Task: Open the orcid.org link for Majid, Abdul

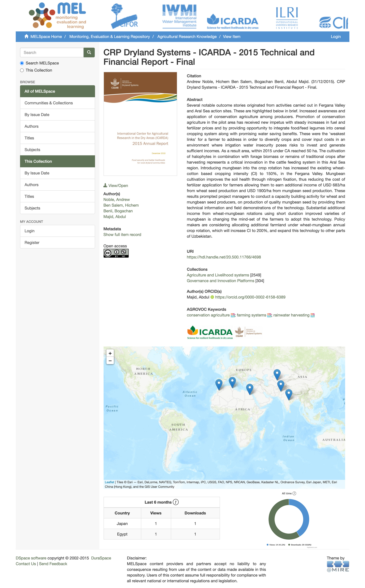Action: click(x=250, y=297)
